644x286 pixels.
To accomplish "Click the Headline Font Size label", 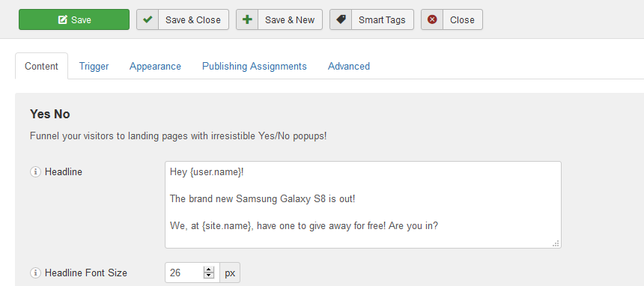I will click(86, 273).
